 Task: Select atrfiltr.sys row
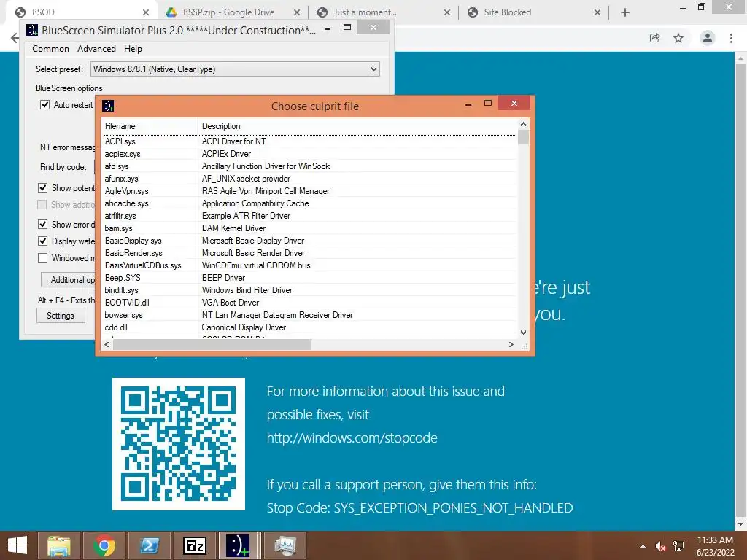(x=309, y=216)
